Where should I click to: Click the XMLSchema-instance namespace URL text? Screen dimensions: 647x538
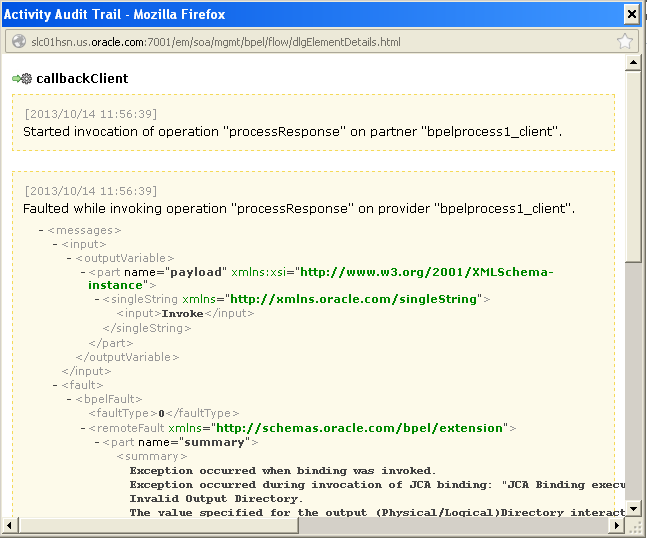coord(321,278)
